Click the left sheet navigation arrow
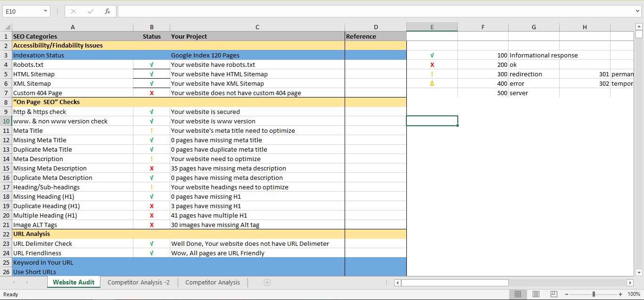 [x=13, y=282]
